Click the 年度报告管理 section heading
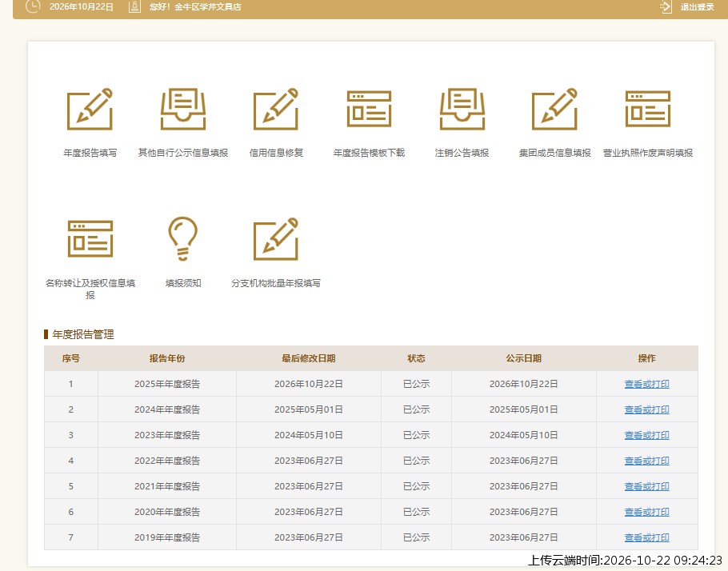 [x=83, y=334]
